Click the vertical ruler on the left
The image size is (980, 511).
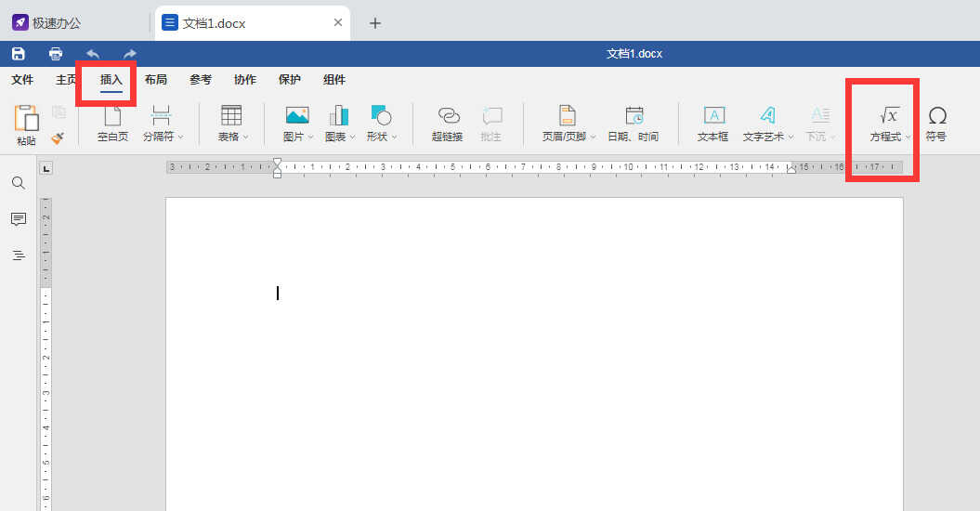[46, 355]
